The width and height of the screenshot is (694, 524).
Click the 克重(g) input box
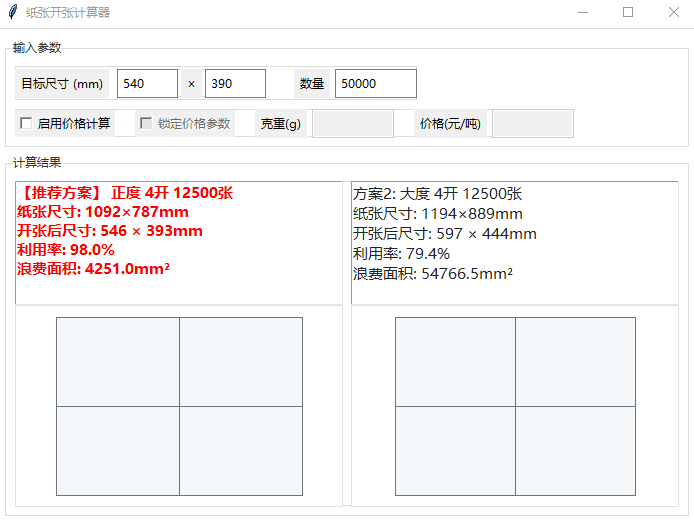[x=353, y=124]
